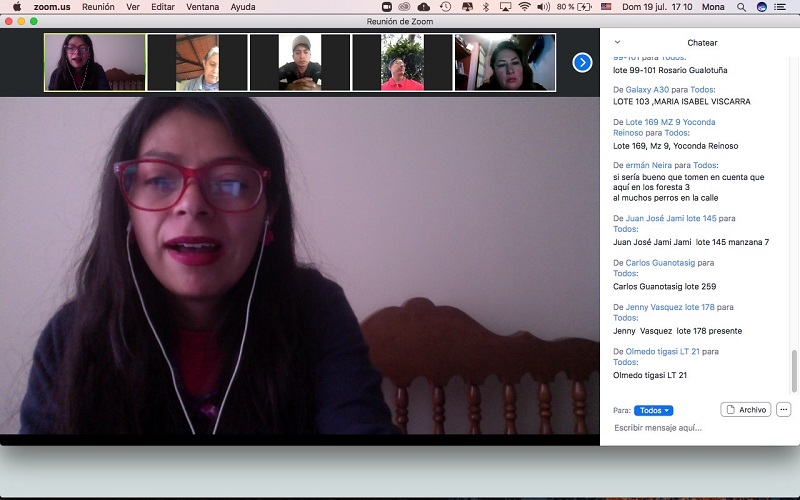Click the Chatear panel title
The height and width of the screenshot is (500, 800).
[x=702, y=42]
